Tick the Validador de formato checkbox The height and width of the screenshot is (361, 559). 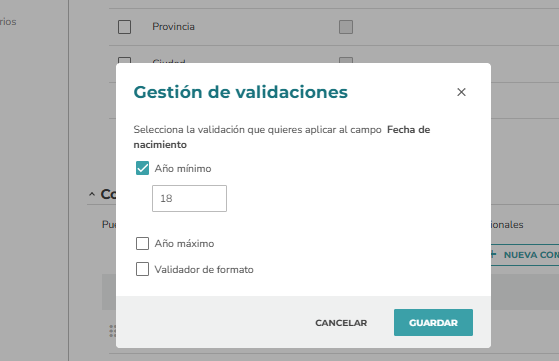142,269
